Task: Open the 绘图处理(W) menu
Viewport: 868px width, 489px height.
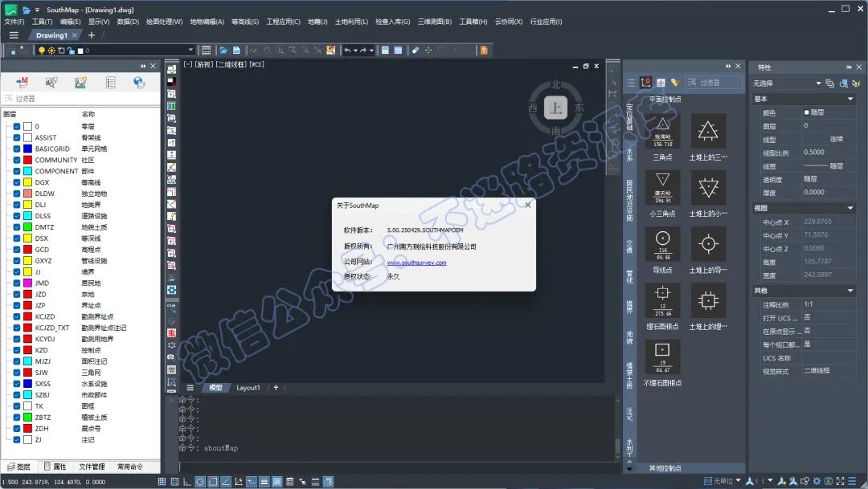Action: click(165, 22)
